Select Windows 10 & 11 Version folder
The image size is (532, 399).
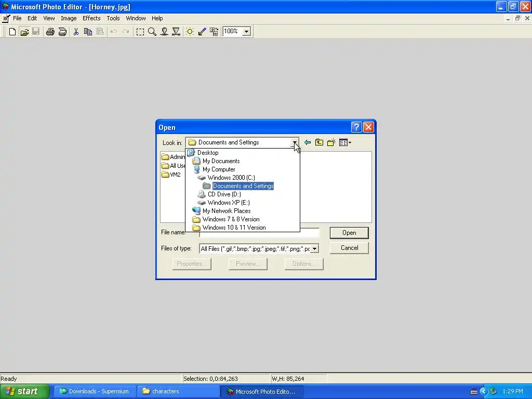pos(242,228)
